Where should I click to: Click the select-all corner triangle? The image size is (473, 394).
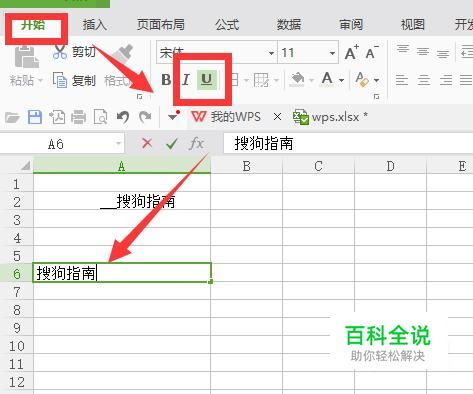pyautogui.click(x=26, y=166)
